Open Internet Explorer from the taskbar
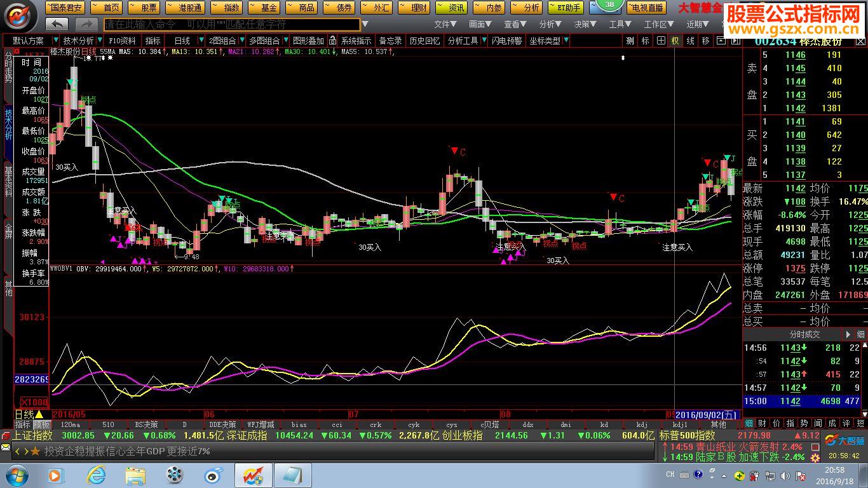 97,475
